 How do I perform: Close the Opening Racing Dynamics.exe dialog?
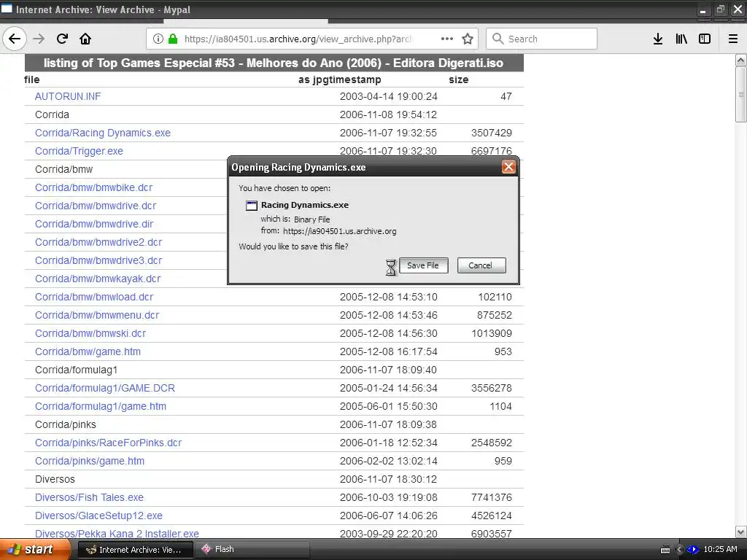[x=508, y=167]
